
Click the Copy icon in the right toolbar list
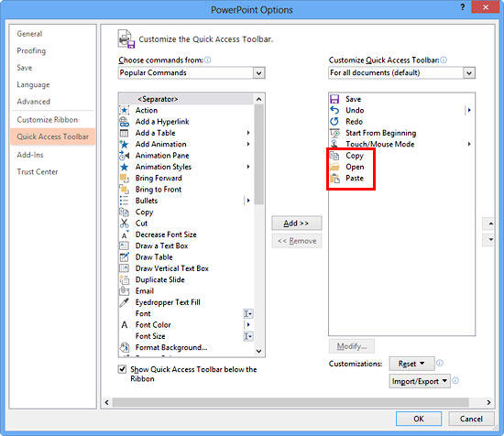click(334, 156)
